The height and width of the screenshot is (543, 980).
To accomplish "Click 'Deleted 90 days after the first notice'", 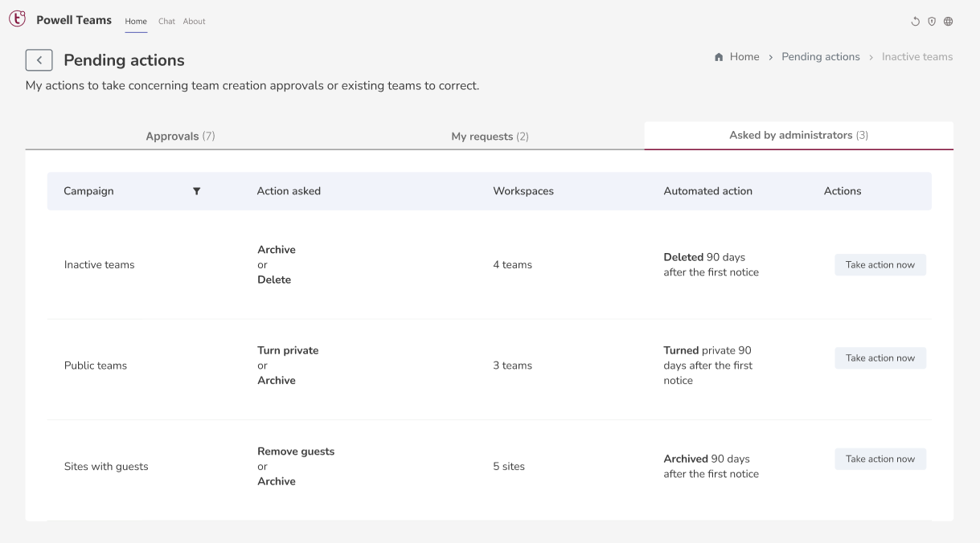I will [711, 265].
